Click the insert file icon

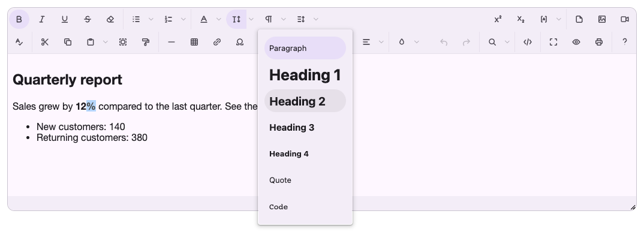(x=579, y=19)
